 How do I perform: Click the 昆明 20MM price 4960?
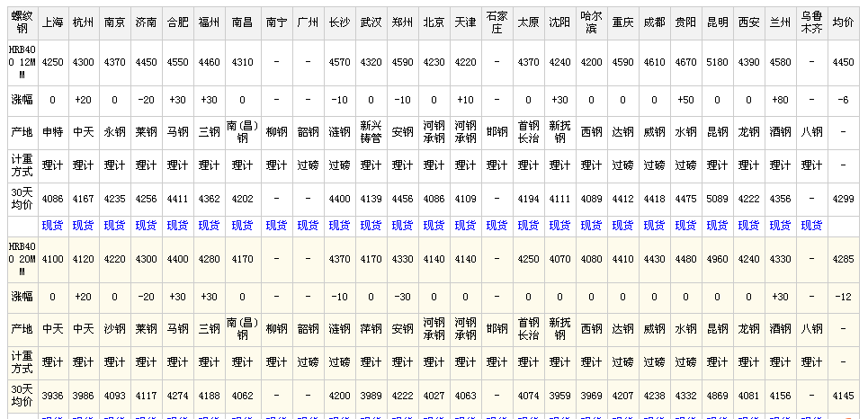pyautogui.click(x=718, y=258)
